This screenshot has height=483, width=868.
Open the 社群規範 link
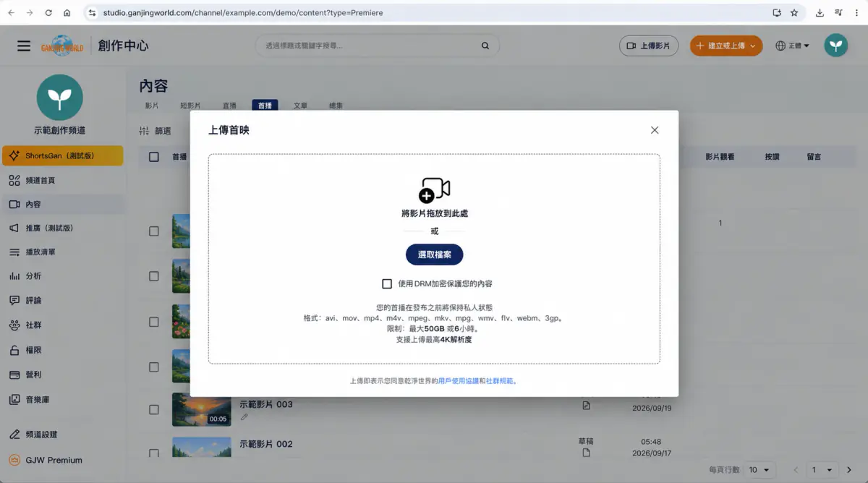pyautogui.click(x=499, y=381)
